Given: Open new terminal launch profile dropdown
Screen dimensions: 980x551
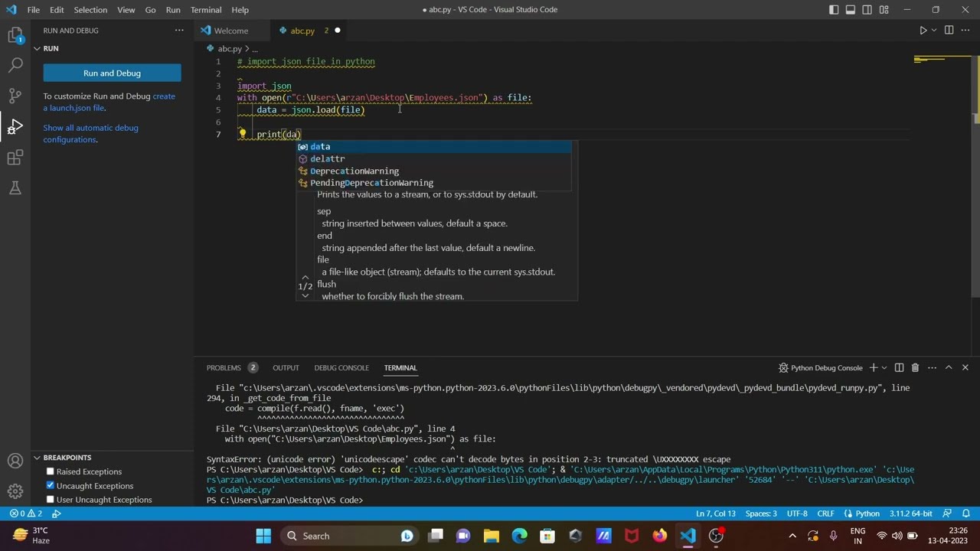Looking at the screenshot, I should tap(884, 367).
